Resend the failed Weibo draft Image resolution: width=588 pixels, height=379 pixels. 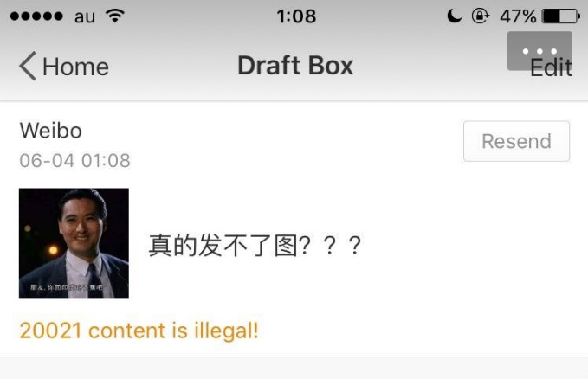pyautogui.click(x=516, y=141)
